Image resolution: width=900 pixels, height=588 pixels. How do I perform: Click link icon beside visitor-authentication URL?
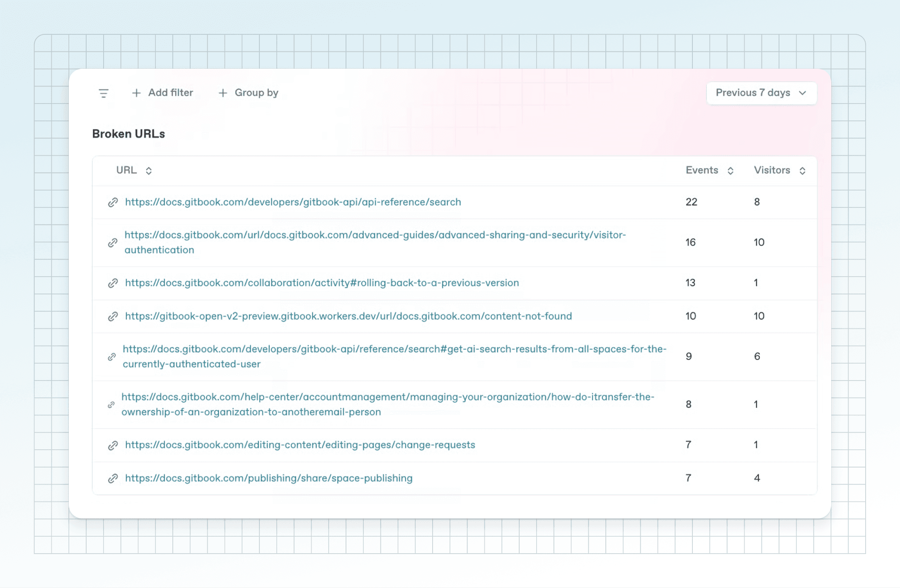coord(112,243)
